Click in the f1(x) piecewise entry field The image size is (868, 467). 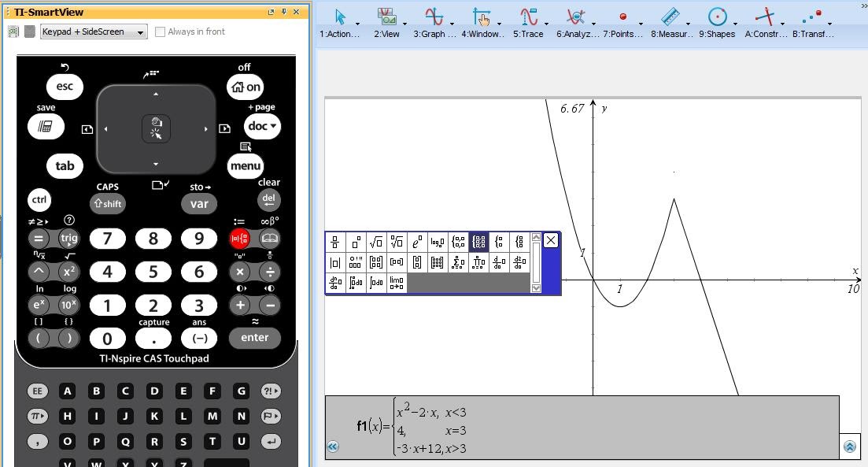(582, 427)
